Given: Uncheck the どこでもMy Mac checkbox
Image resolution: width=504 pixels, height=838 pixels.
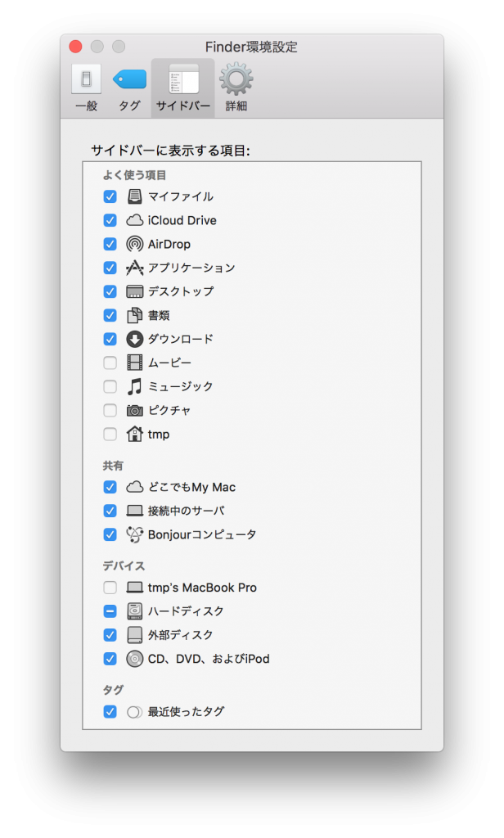Looking at the screenshot, I should (110, 487).
